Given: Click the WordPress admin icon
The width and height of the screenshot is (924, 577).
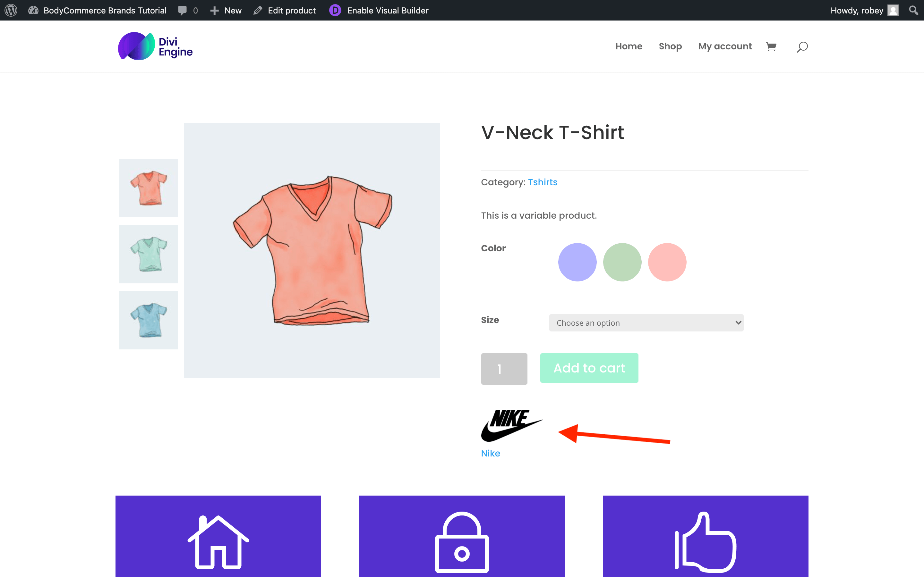Looking at the screenshot, I should coord(11,9).
